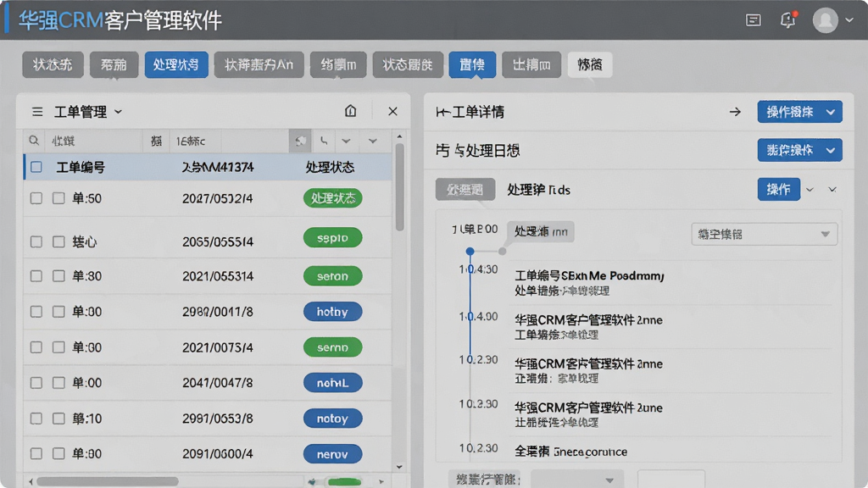Tick first checkbox in 2065/0555/4 row
Image resolution: width=868 pixels, height=488 pixels.
click(x=36, y=241)
